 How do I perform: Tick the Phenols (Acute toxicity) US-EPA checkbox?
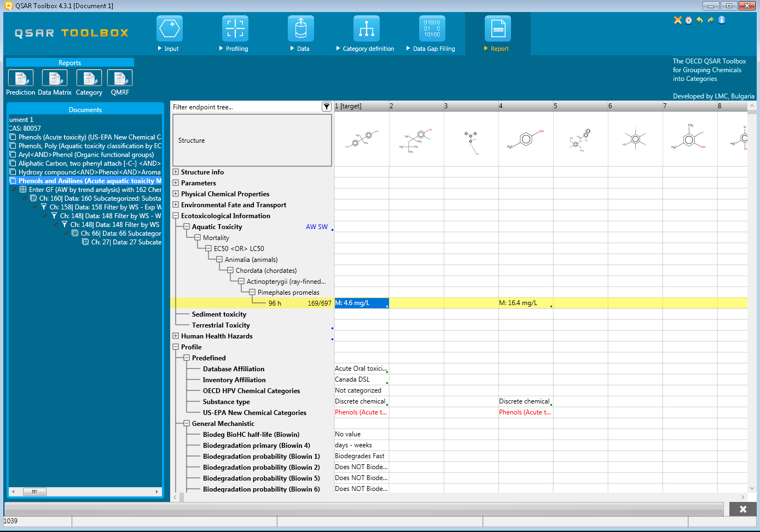[13, 137]
